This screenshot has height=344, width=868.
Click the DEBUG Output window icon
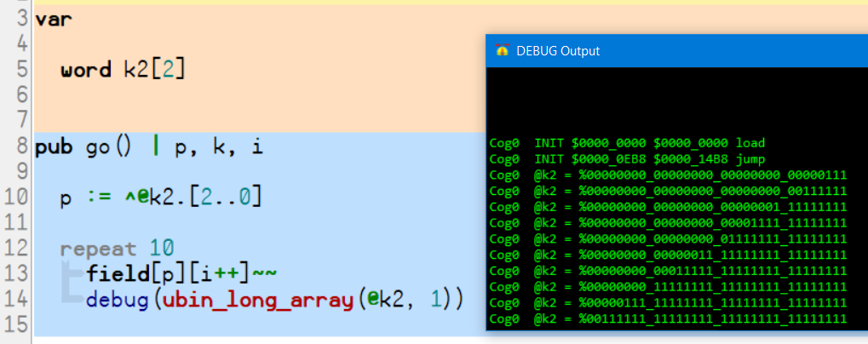tap(503, 51)
